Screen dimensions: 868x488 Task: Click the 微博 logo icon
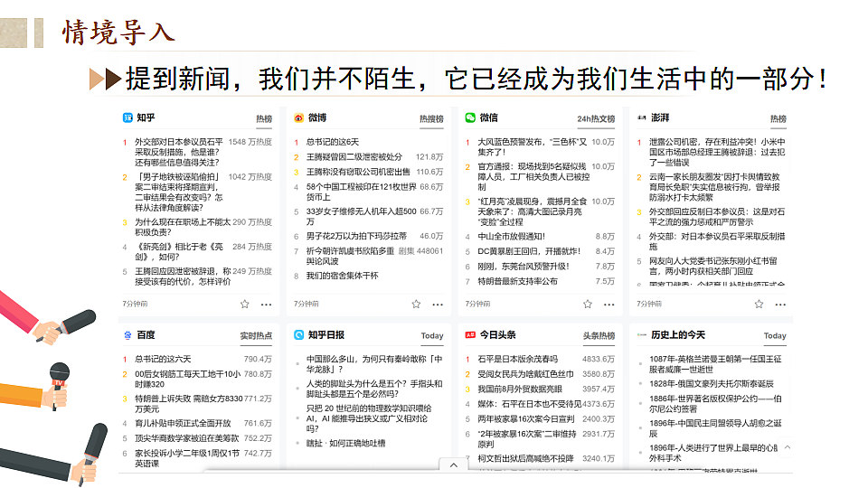(299, 117)
